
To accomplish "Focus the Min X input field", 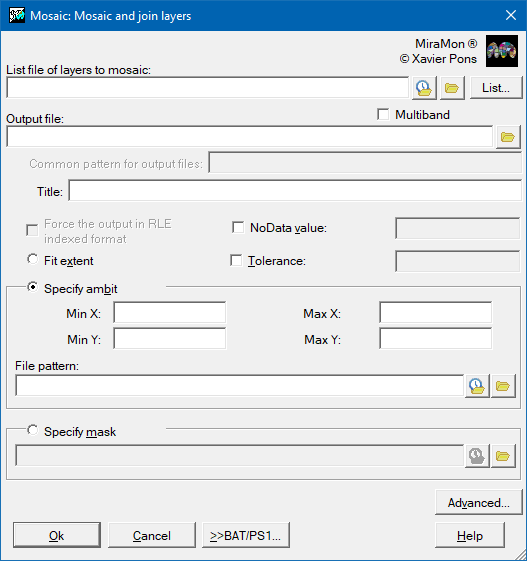I will 170,313.
